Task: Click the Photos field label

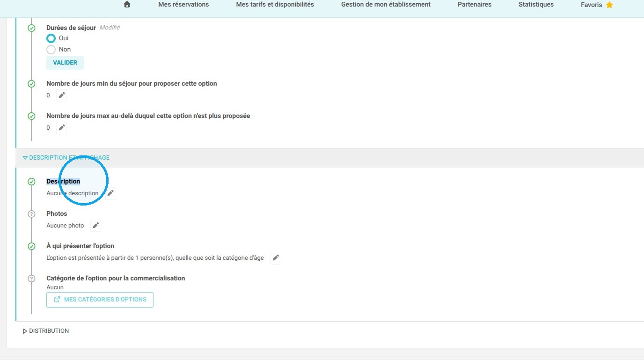Action: click(57, 213)
